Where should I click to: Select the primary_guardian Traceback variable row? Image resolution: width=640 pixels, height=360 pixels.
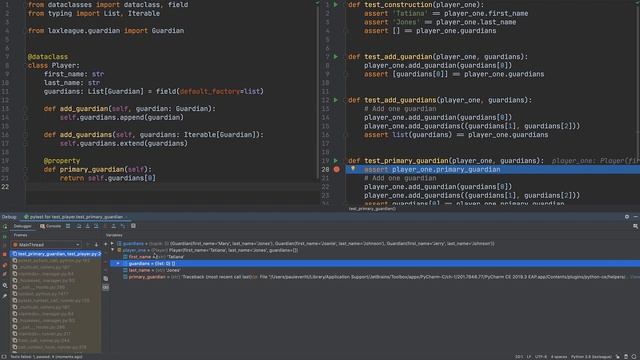coord(375,277)
